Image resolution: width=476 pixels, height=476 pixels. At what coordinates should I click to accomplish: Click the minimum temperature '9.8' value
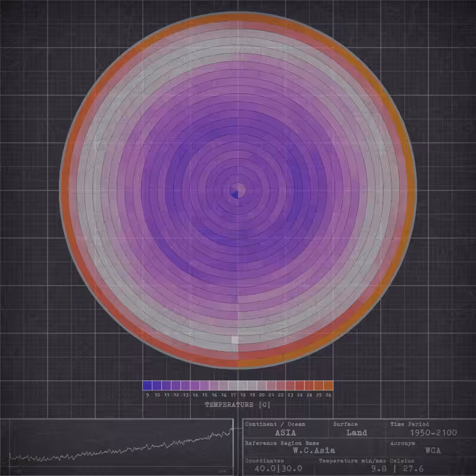[379, 468]
